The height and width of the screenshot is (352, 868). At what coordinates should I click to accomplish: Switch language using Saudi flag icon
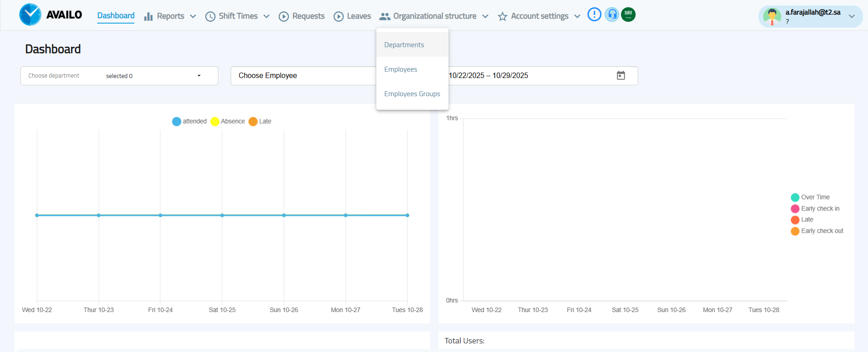(x=628, y=15)
